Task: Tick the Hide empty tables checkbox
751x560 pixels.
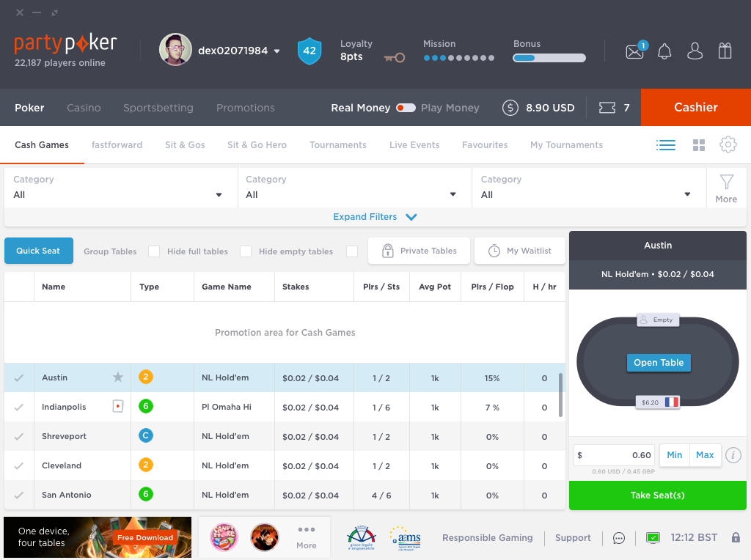Action: [x=352, y=251]
